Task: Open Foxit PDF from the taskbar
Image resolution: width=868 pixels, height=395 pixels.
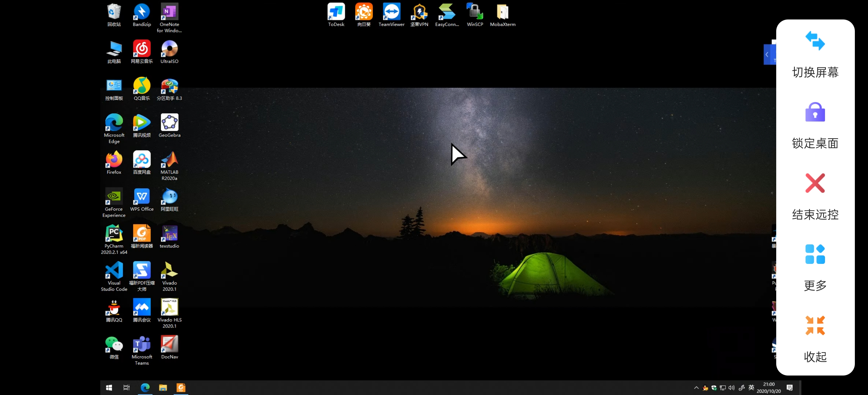Action: tap(181, 388)
